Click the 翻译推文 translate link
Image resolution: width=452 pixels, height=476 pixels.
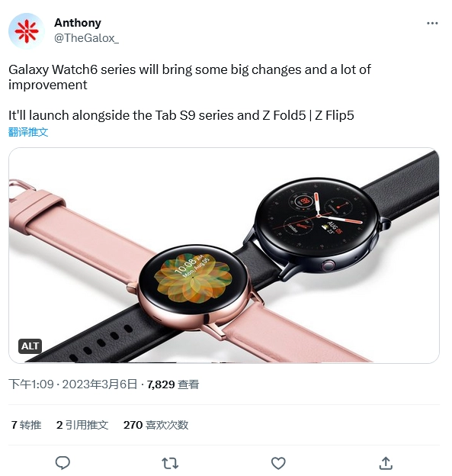pyautogui.click(x=28, y=132)
